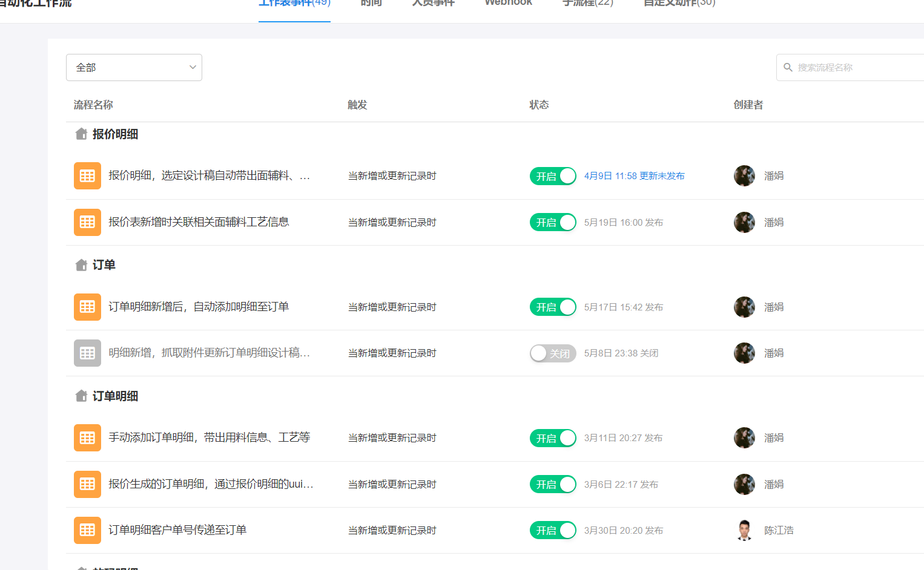Select the table icon next to 订单明细新增后 workflow
924x570 pixels.
coord(87,307)
